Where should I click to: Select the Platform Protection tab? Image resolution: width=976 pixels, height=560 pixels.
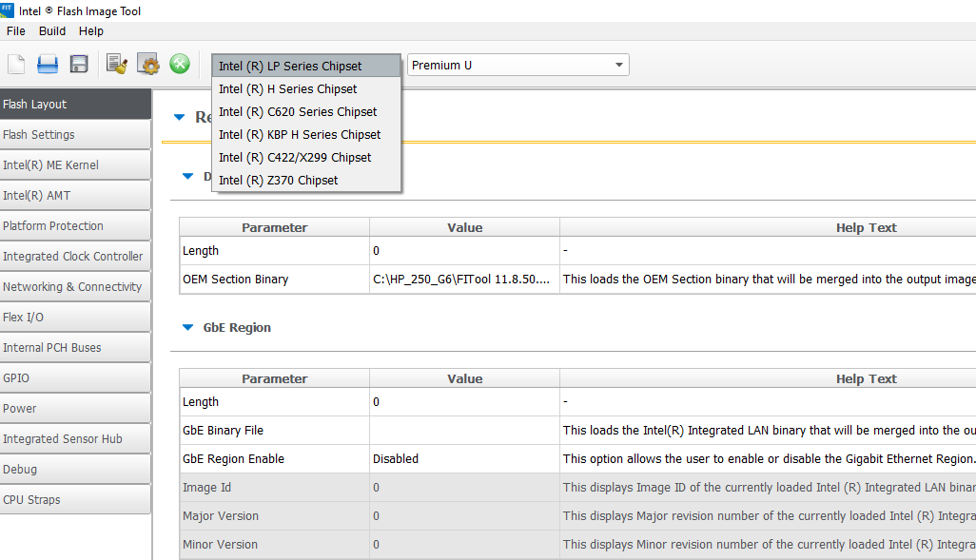75,226
